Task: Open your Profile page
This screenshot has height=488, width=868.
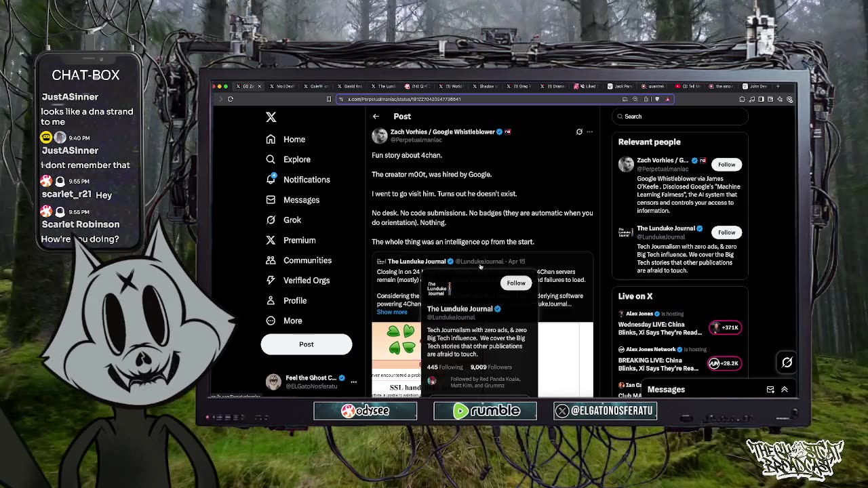Action: [x=286, y=300]
